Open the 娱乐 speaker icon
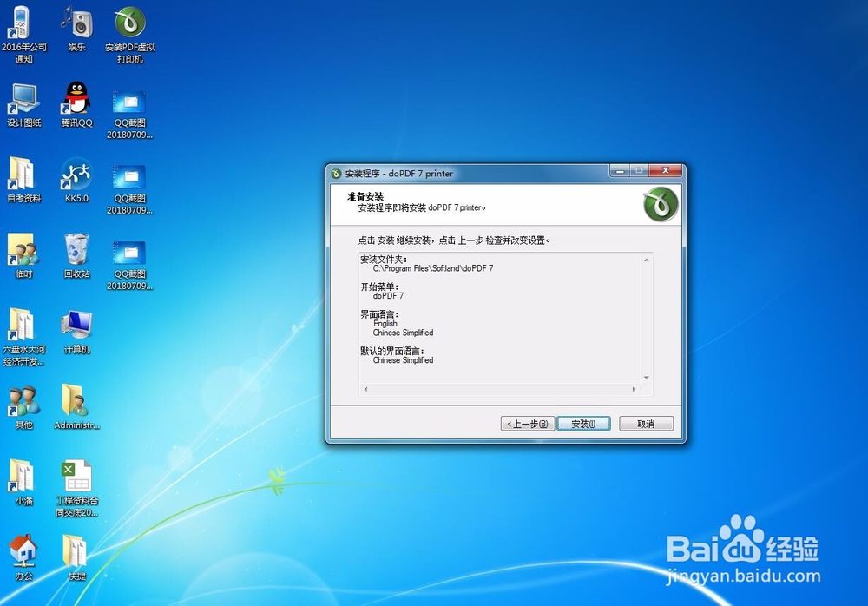 77,28
